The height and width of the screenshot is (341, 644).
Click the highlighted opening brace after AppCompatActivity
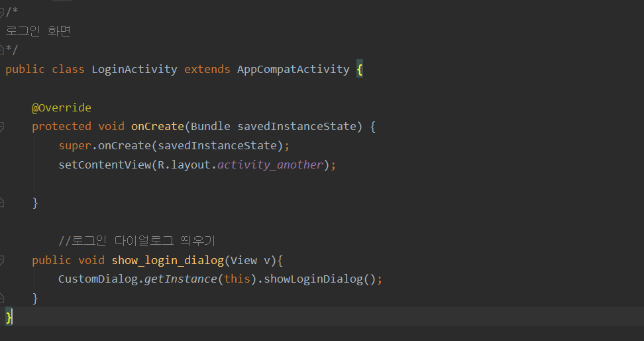(359, 69)
